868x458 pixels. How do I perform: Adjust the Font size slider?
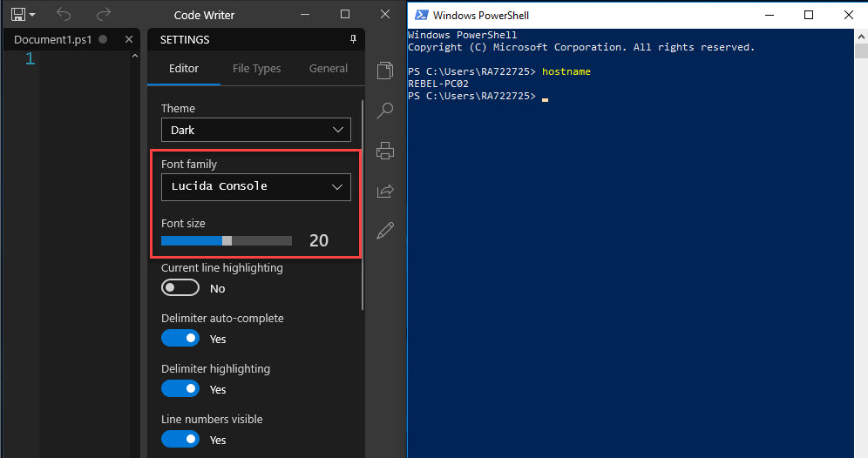[227, 240]
